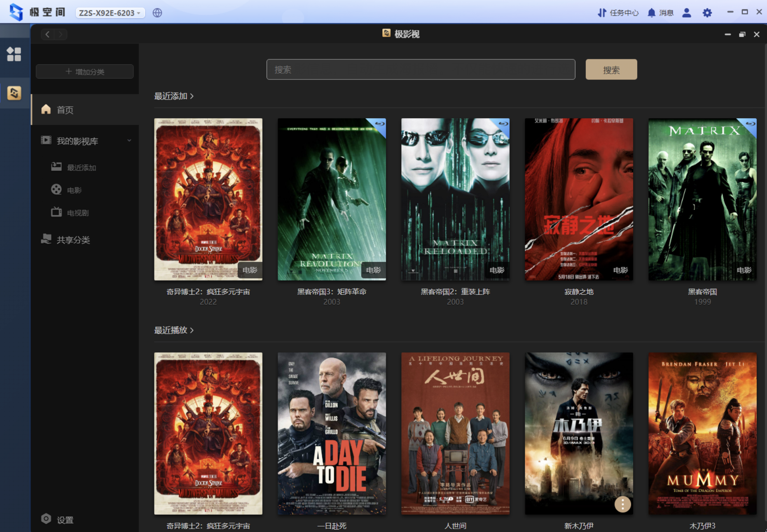
Task: Click the 增加分类 button
Action: [85, 72]
